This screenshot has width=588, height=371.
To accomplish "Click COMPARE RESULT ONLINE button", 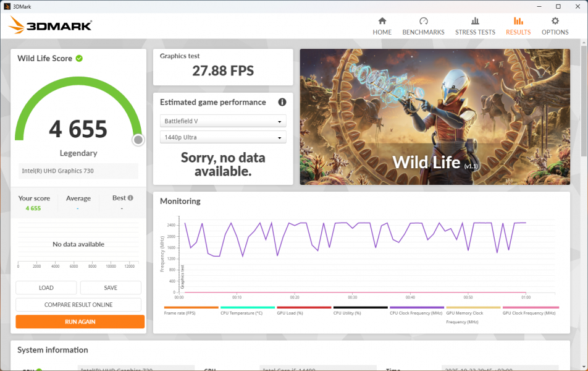I will click(78, 305).
